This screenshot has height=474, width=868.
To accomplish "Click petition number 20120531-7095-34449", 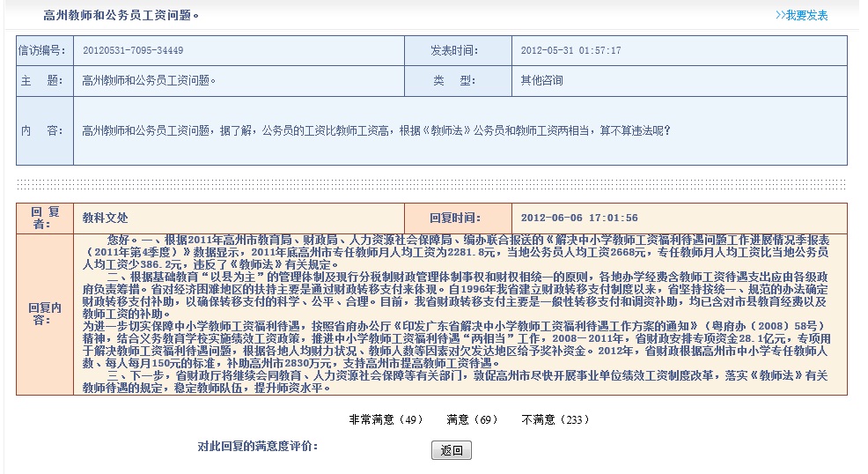I will pos(133,51).
